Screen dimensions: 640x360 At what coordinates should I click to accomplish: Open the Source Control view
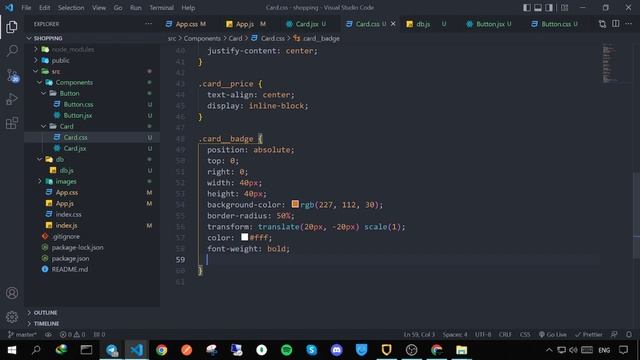pos(12,76)
